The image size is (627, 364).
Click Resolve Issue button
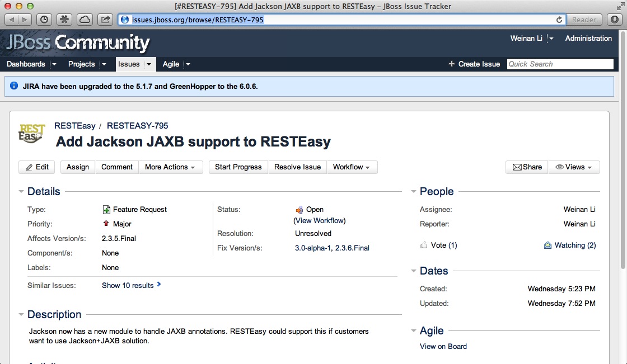(297, 167)
